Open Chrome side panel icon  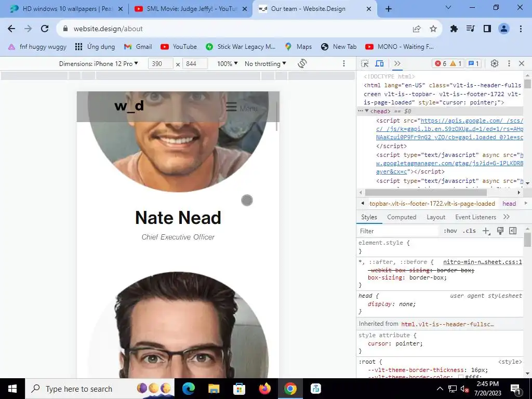point(487,29)
